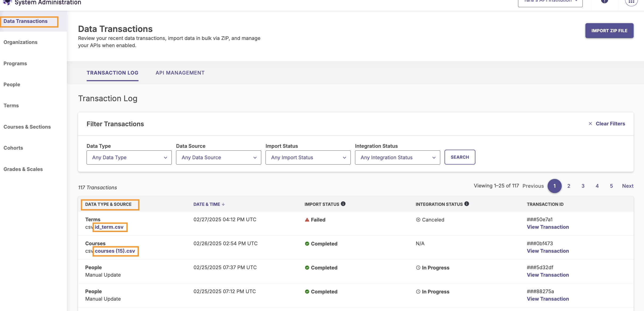Click the 117 Transactions count text
Viewport: 644px width, 311px height.
(97, 187)
